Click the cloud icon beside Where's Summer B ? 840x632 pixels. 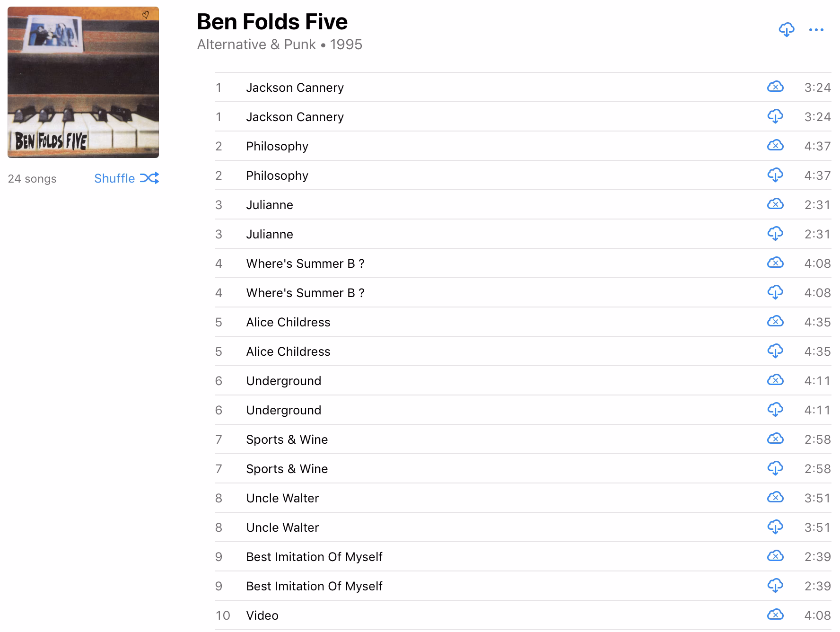[x=775, y=263]
